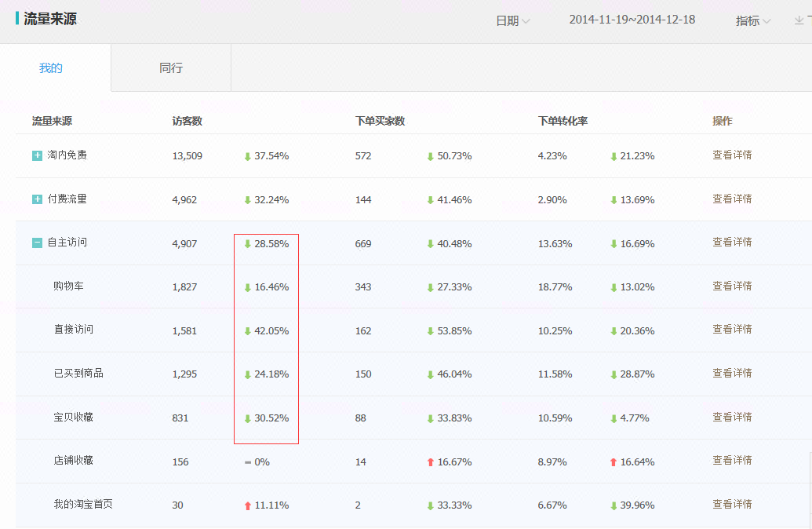
Task: Click 查看详情 for 购物车
Action: pos(732,286)
